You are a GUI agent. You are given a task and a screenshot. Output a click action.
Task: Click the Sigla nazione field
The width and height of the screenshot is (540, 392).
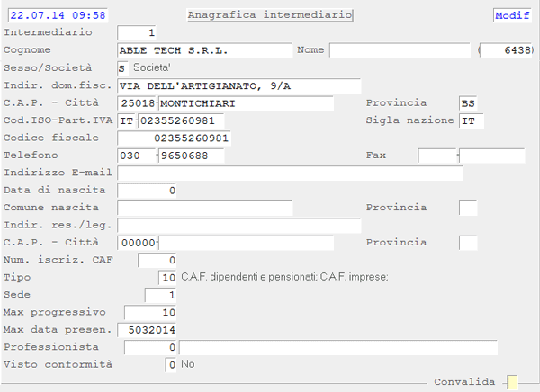472,120
